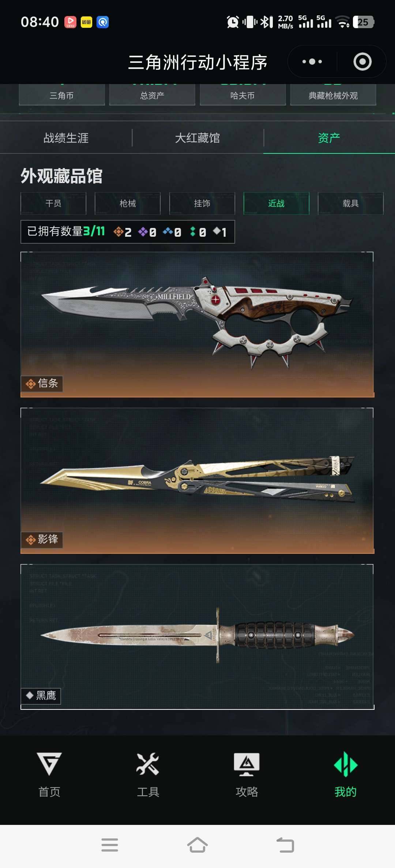Open the 攻略 guide icon
The height and width of the screenshot is (868, 395).
click(247, 764)
